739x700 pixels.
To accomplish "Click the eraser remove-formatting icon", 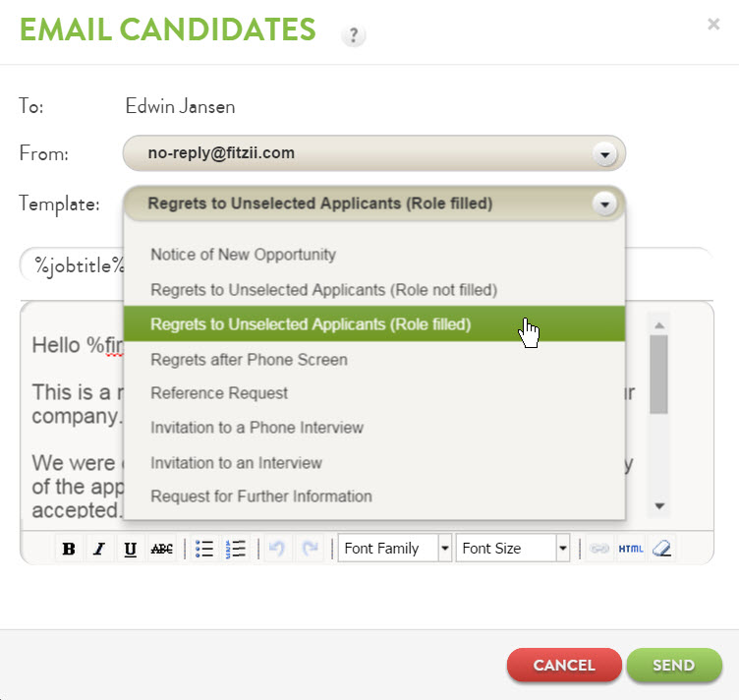I will click(x=661, y=549).
